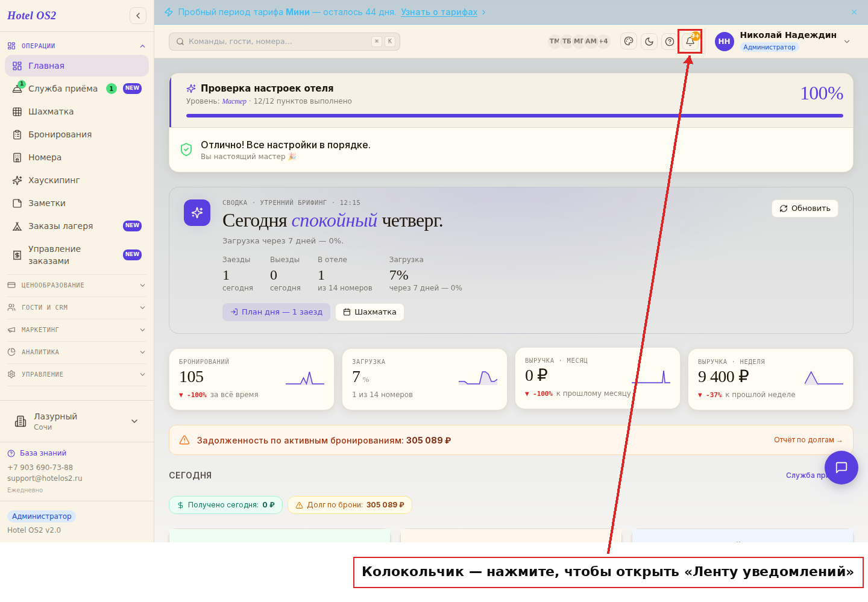Open Шахматка button in the briefing
The height and width of the screenshot is (602, 868).
pos(370,312)
